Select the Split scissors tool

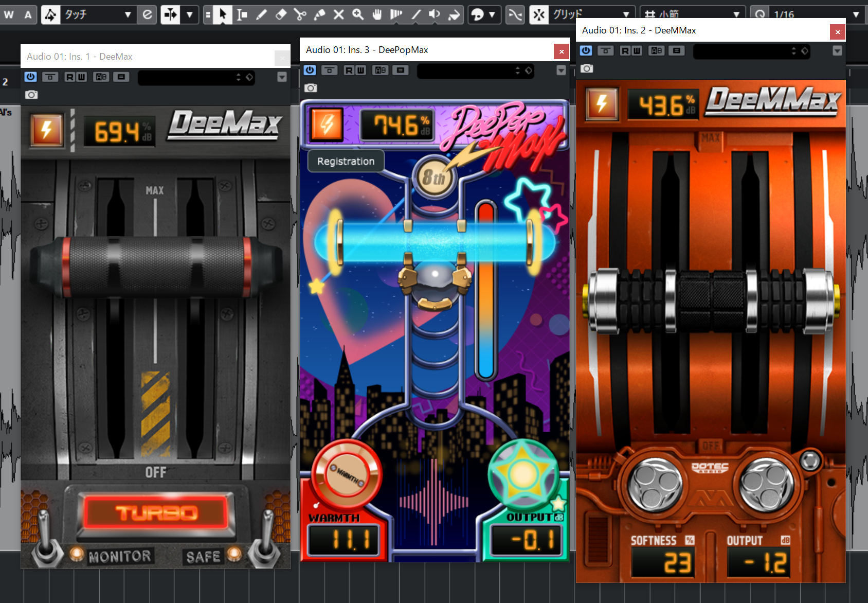(x=300, y=14)
